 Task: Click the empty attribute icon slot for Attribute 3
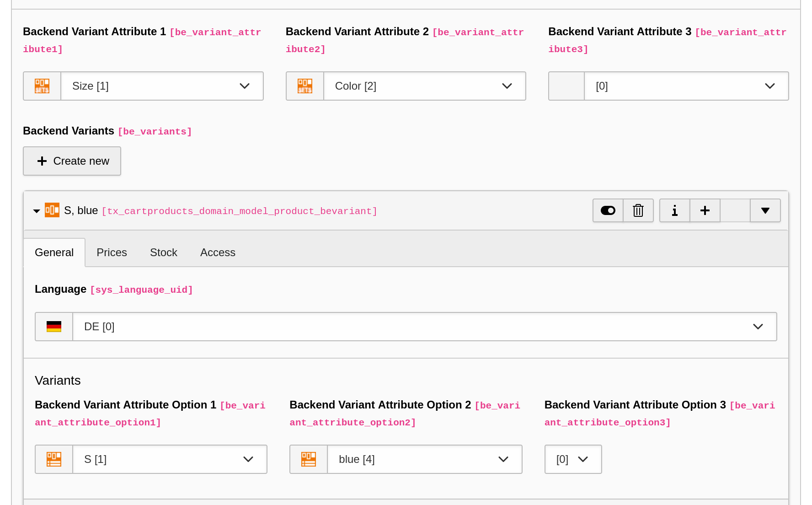[x=566, y=86]
